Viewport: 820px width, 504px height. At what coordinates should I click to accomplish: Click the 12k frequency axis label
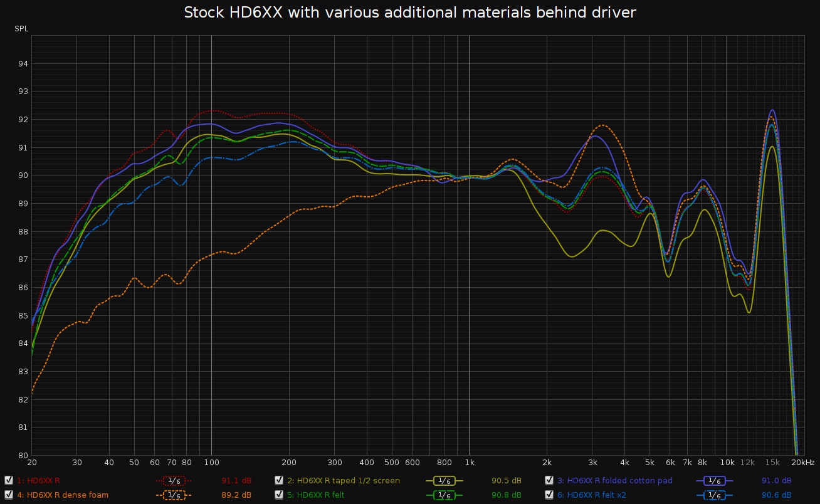coord(748,463)
